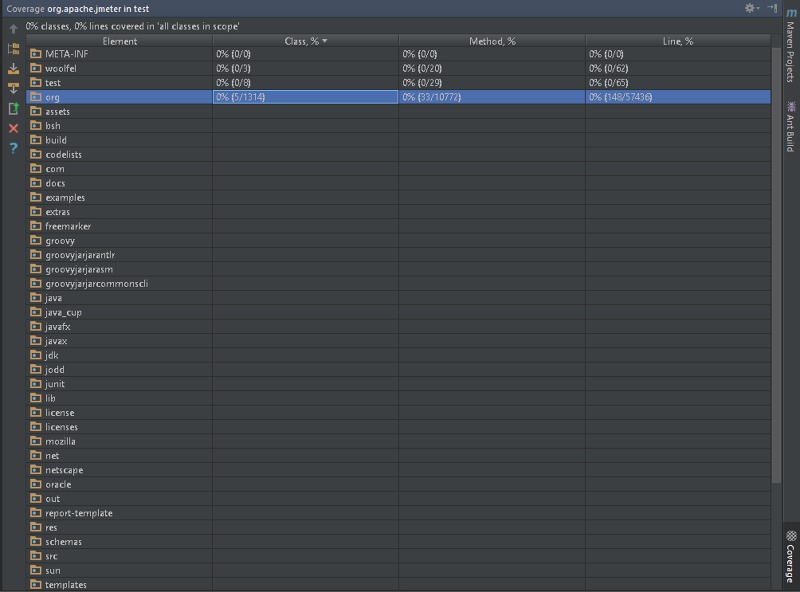This screenshot has width=800, height=592.
Task: Toggle Autoscroll from Source icon
Action: click(x=14, y=88)
